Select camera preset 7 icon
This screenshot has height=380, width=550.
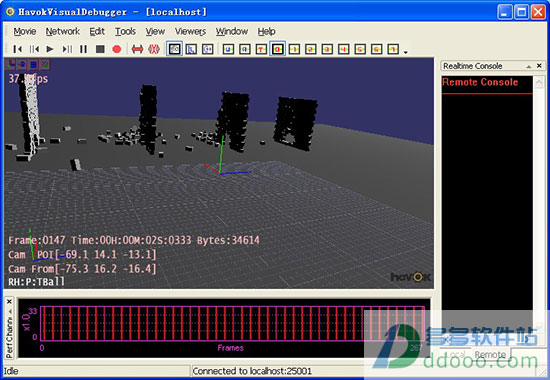[393, 49]
